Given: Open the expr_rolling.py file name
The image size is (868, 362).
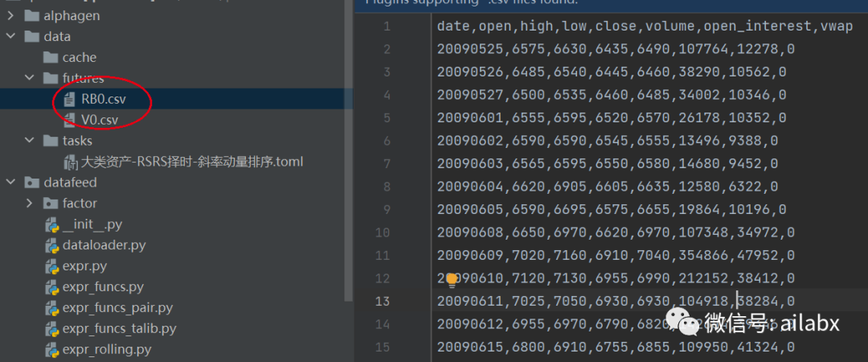Looking at the screenshot, I should coord(107,350).
